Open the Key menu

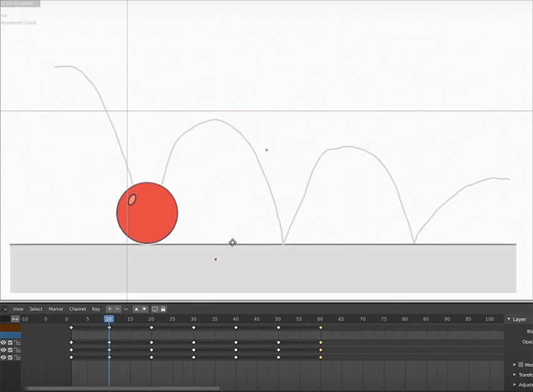(96, 309)
